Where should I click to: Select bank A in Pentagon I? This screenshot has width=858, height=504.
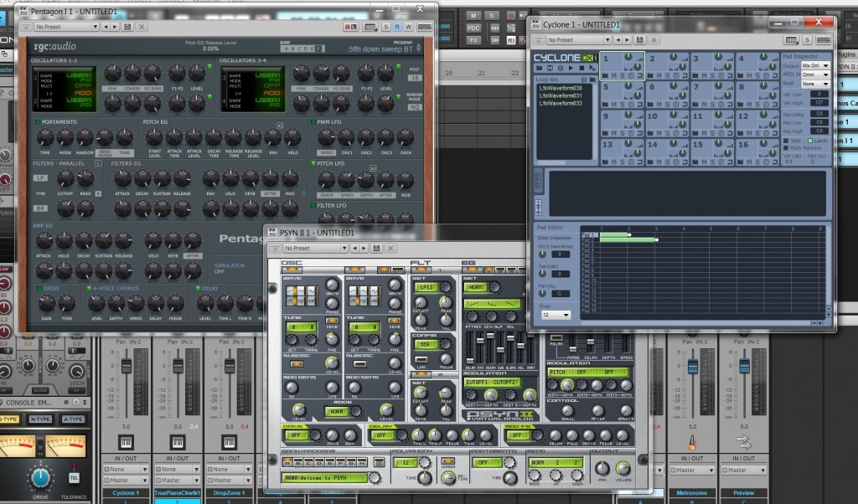pos(287,49)
